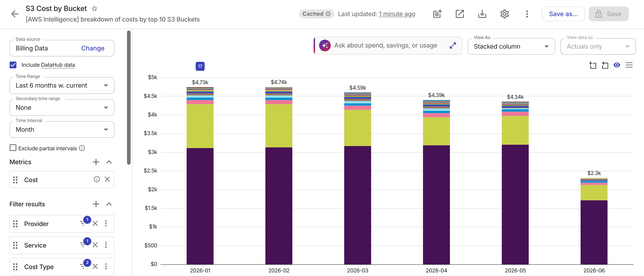Collapse the Filter results section

pos(109,204)
